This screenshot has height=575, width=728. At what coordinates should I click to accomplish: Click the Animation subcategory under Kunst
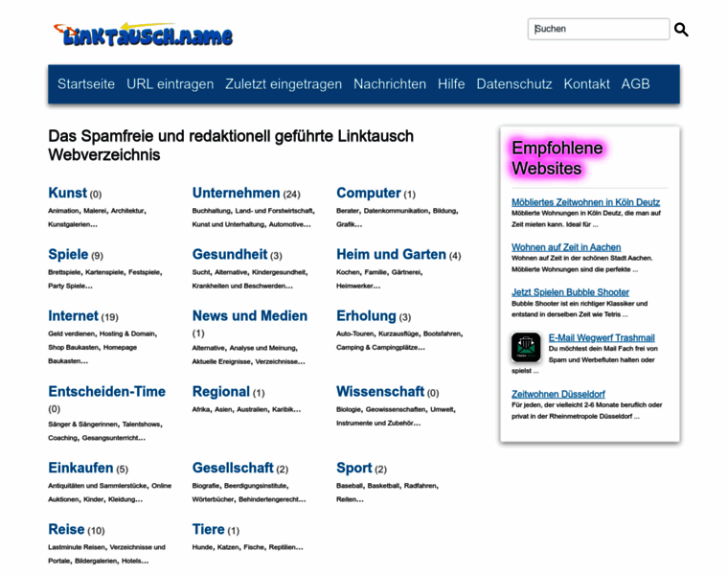pos(63,211)
